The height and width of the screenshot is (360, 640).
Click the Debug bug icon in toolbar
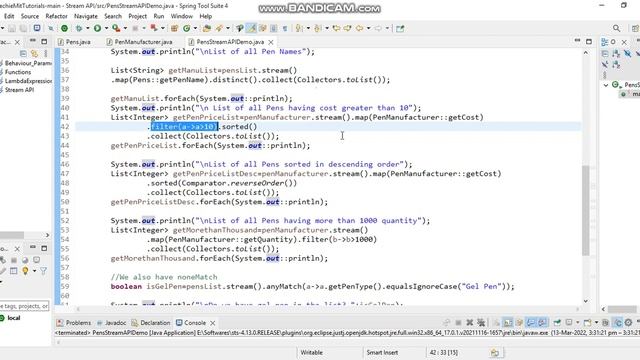pos(79,28)
